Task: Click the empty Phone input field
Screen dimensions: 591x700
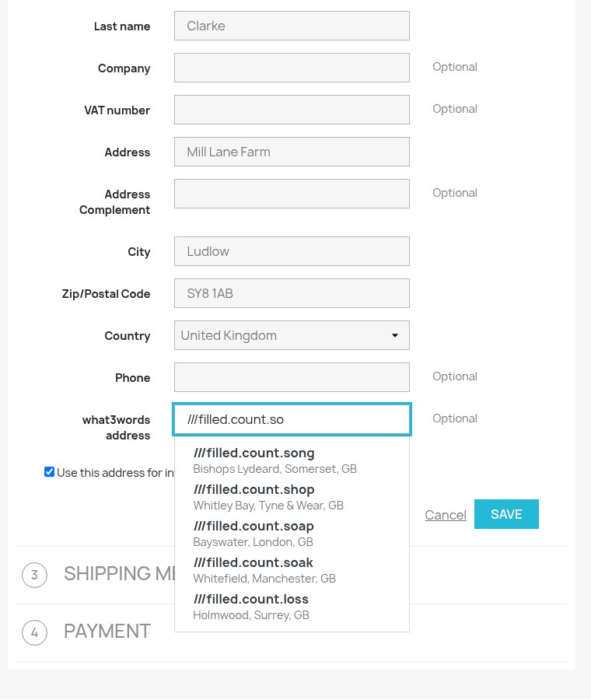Action: click(292, 377)
